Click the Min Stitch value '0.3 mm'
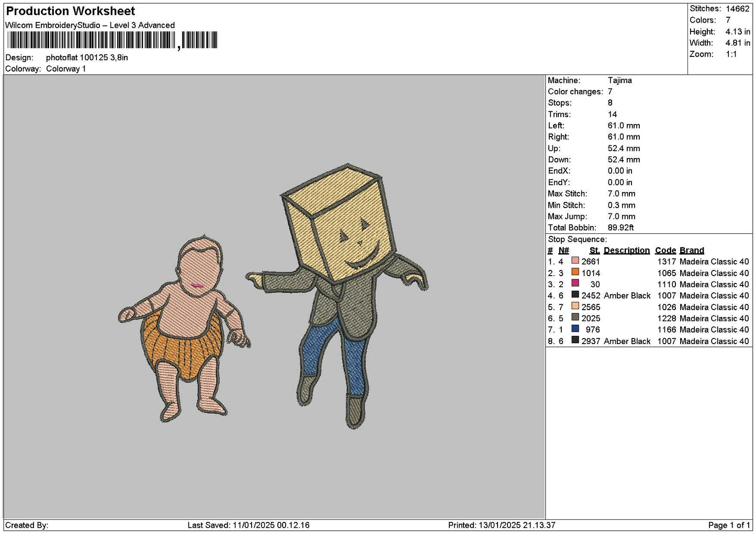This screenshot has height=534, width=756. [x=622, y=206]
